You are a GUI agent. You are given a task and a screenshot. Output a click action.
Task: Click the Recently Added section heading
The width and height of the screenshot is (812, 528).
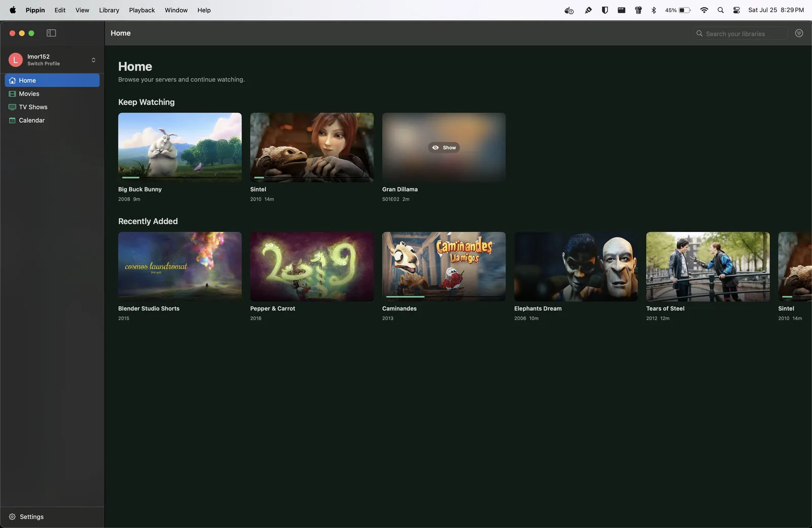click(148, 221)
